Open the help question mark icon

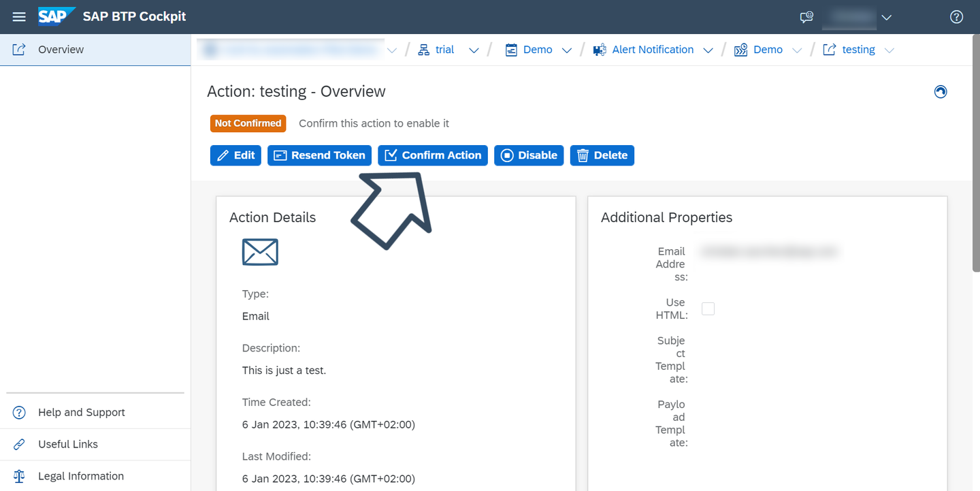(x=956, y=17)
